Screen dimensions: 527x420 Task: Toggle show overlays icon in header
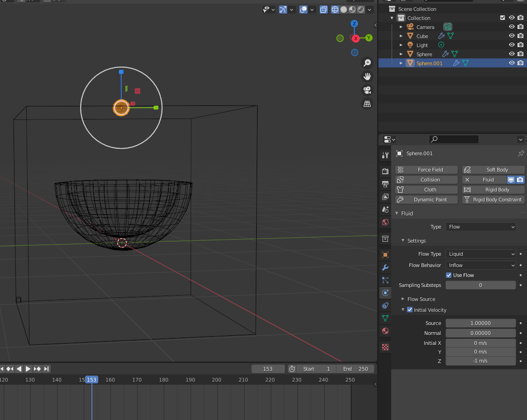point(303,10)
